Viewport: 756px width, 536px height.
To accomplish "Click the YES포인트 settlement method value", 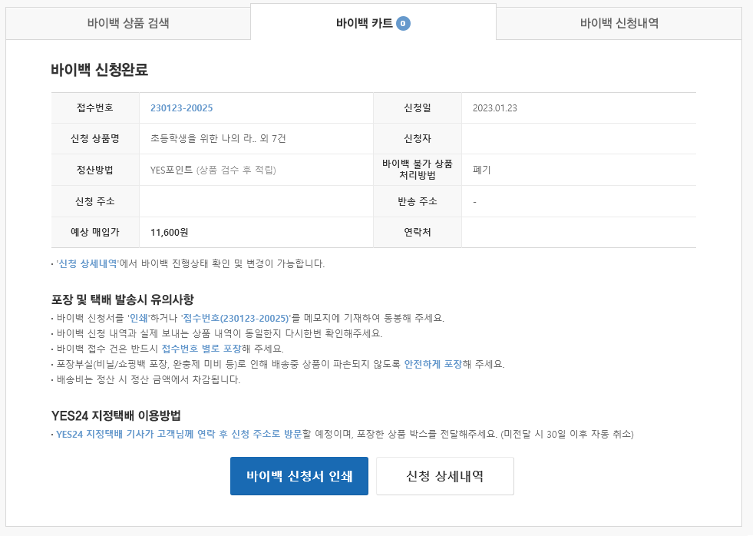I will click(213, 170).
